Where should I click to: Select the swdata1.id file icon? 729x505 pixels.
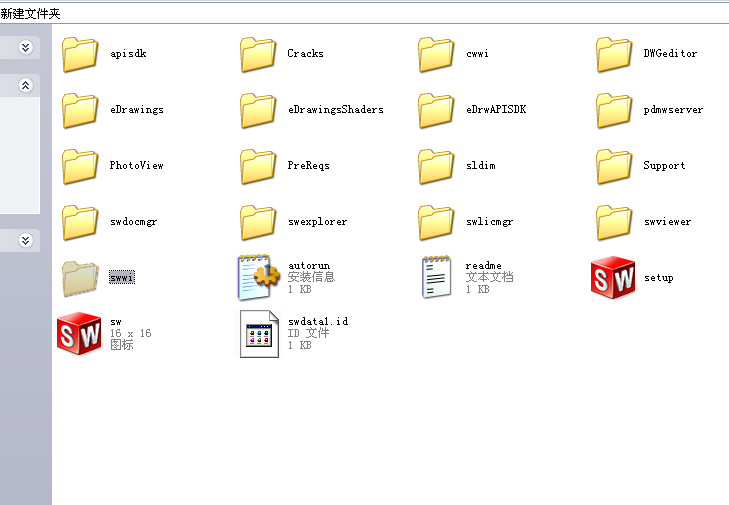point(259,333)
